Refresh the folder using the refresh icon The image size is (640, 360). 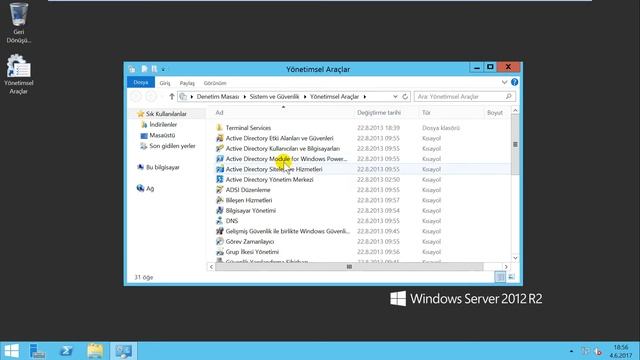pyautogui.click(x=405, y=97)
